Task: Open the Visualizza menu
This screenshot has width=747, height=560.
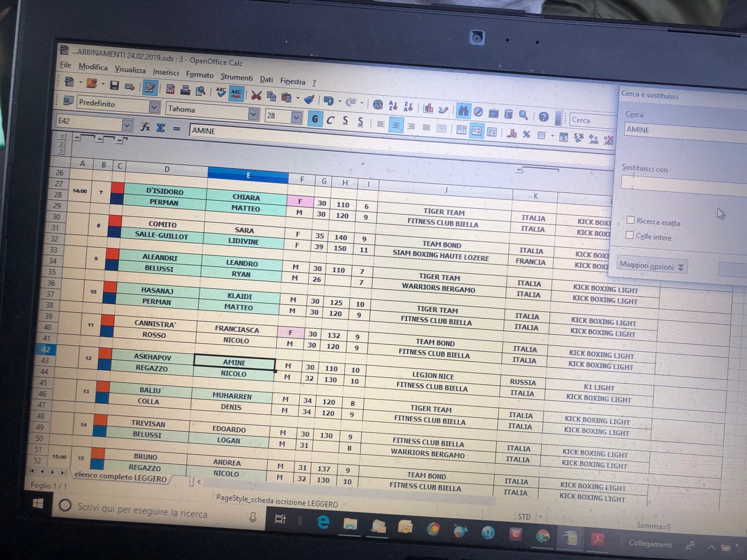Action: coord(130,70)
